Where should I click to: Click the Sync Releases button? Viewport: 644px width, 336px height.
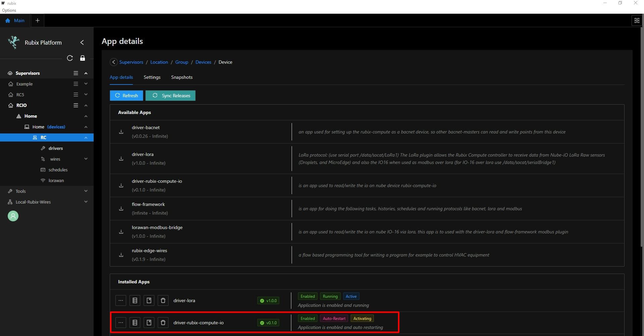pos(170,96)
